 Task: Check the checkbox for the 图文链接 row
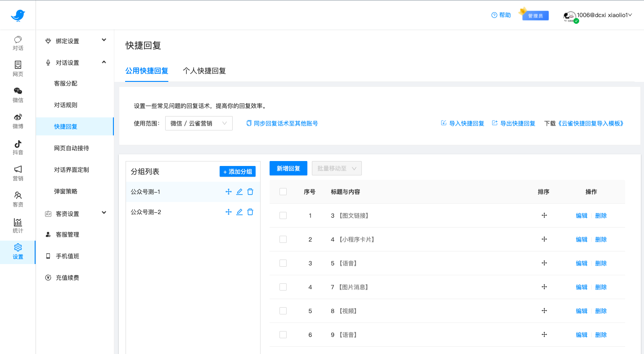coord(283,215)
